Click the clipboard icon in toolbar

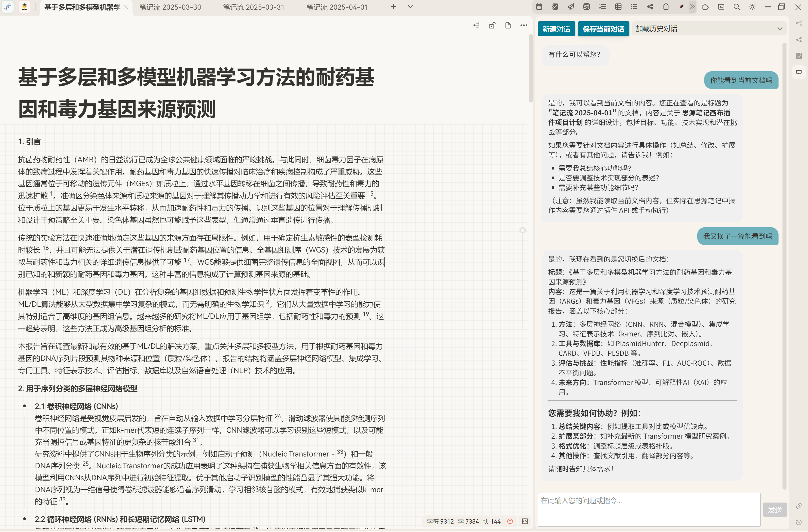[x=666, y=7]
